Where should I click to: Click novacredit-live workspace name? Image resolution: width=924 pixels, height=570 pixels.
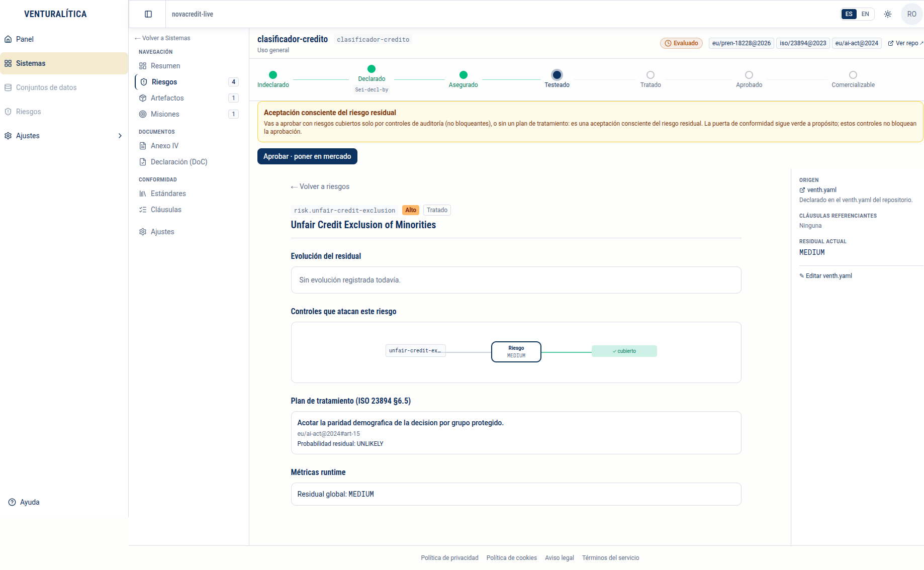(x=193, y=14)
